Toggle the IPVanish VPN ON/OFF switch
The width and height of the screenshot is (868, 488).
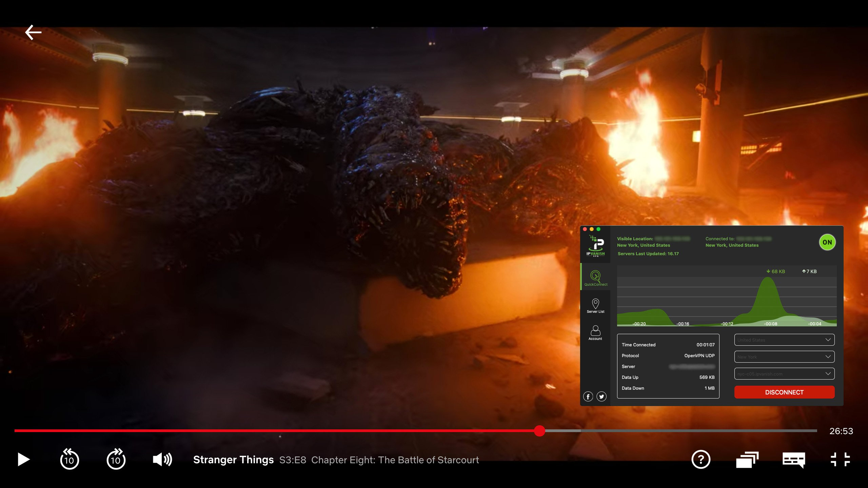[827, 242]
